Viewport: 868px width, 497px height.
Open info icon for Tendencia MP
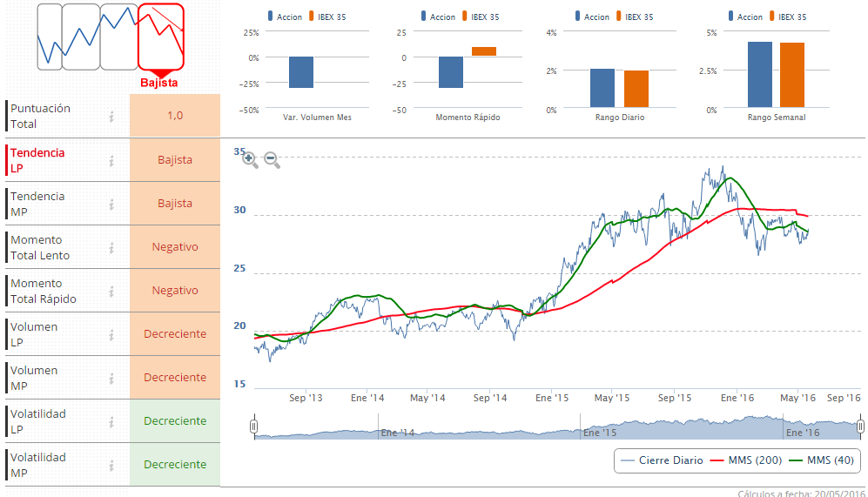(111, 204)
